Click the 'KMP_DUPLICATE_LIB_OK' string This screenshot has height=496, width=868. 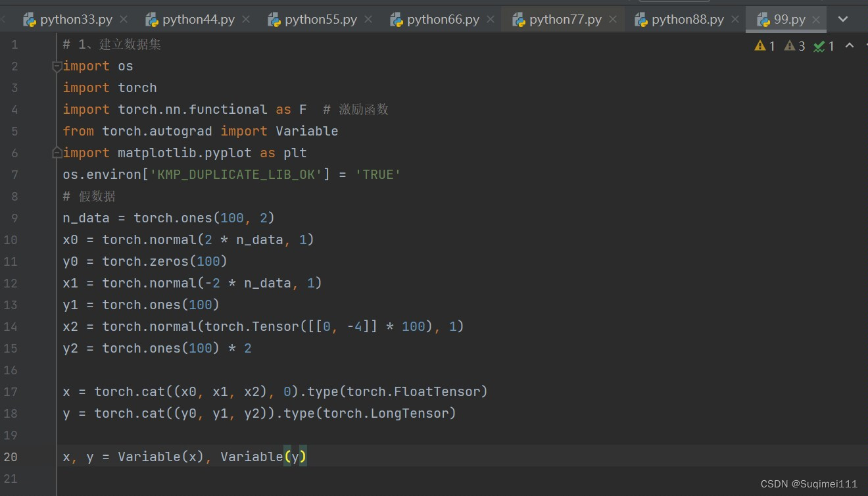[236, 174]
